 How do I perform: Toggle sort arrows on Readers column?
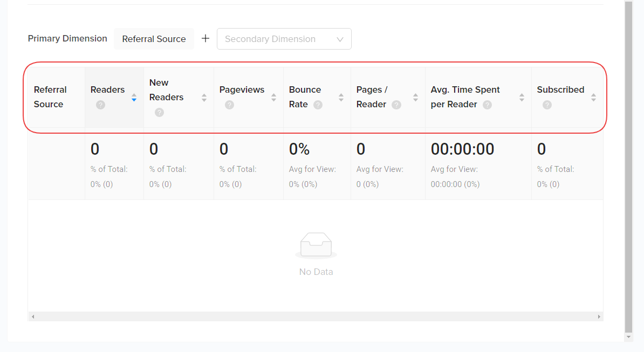pos(134,98)
